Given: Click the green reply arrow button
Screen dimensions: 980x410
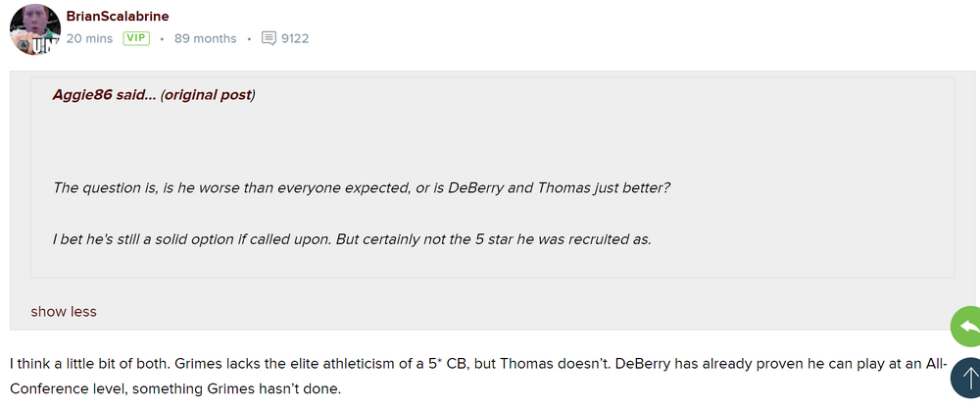Looking at the screenshot, I should (x=966, y=327).
